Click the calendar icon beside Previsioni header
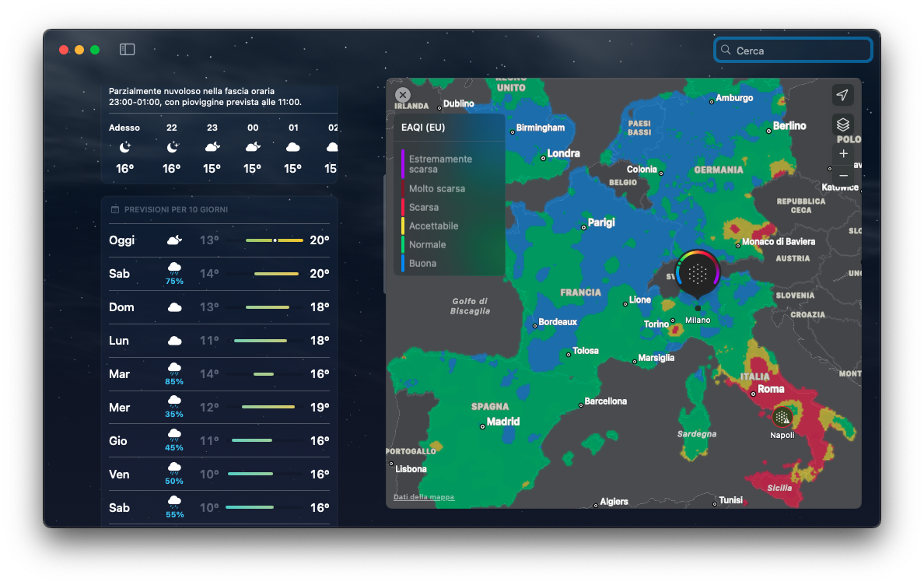This screenshot has width=924, height=585. [115, 210]
